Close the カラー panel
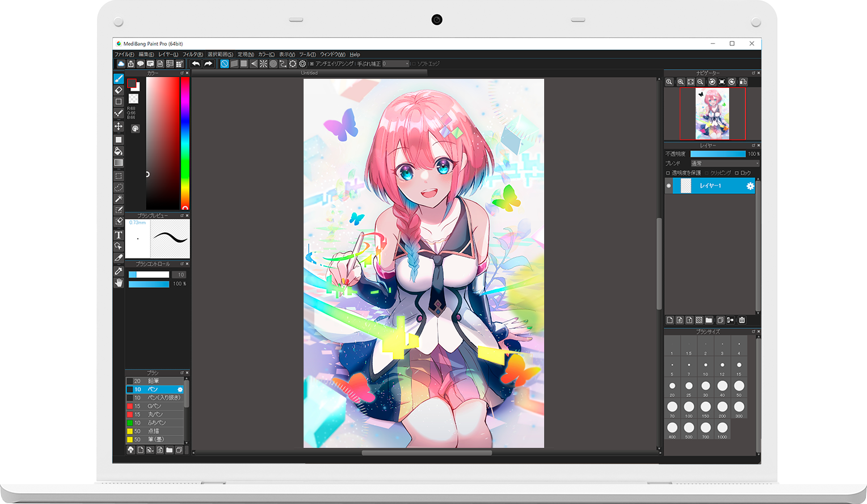Screen dimensions: 867x504 click(187, 73)
